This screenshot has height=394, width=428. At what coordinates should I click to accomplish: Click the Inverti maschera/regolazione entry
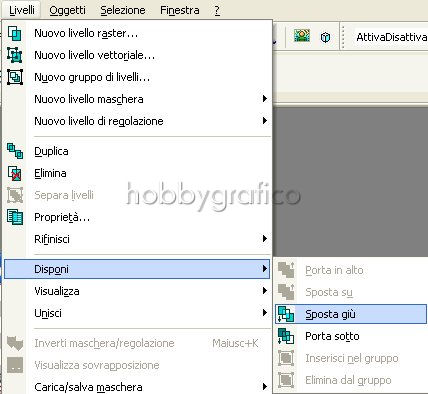[137, 343]
